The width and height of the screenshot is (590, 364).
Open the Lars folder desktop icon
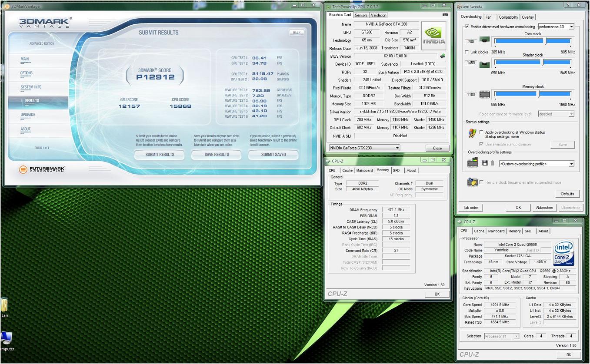[4, 308]
